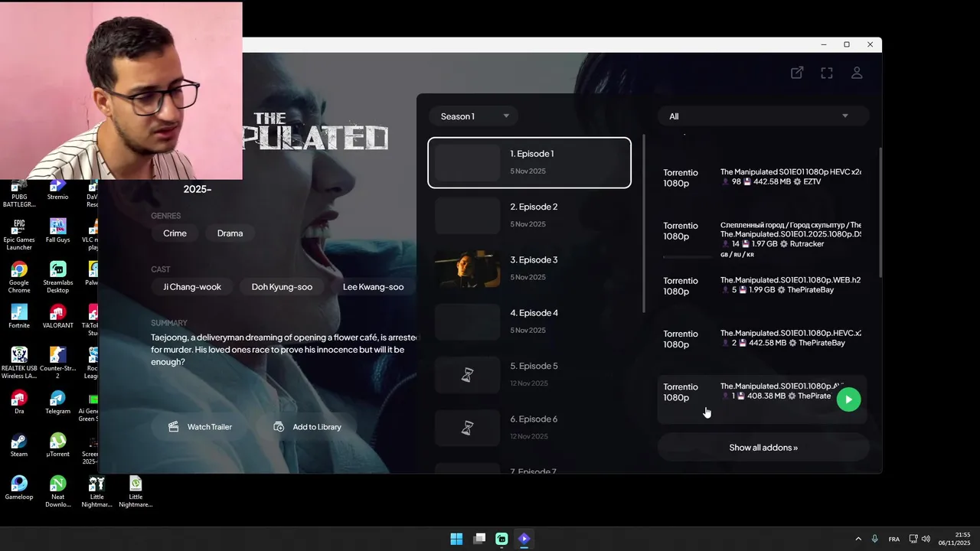Viewport: 980px width, 551px height.
Task: Click the episode list vertical scrollbar
Action: [x=644, y=223]
